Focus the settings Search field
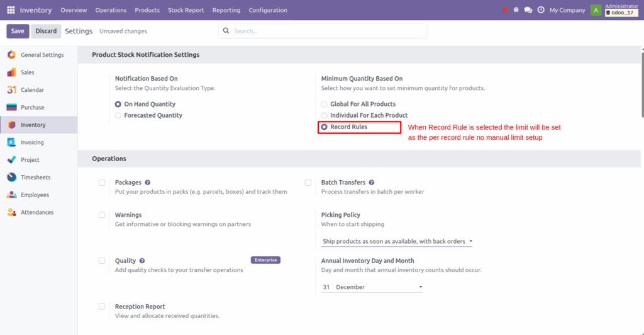 point(323,31)
